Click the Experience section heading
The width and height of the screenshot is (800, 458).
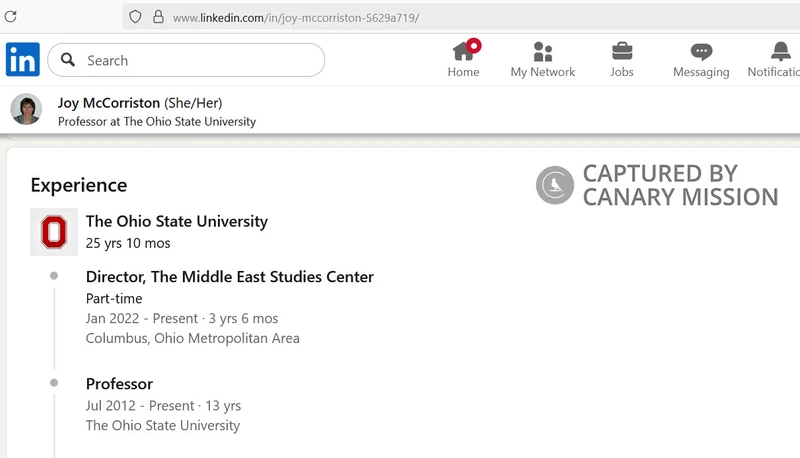coord(79,185)
